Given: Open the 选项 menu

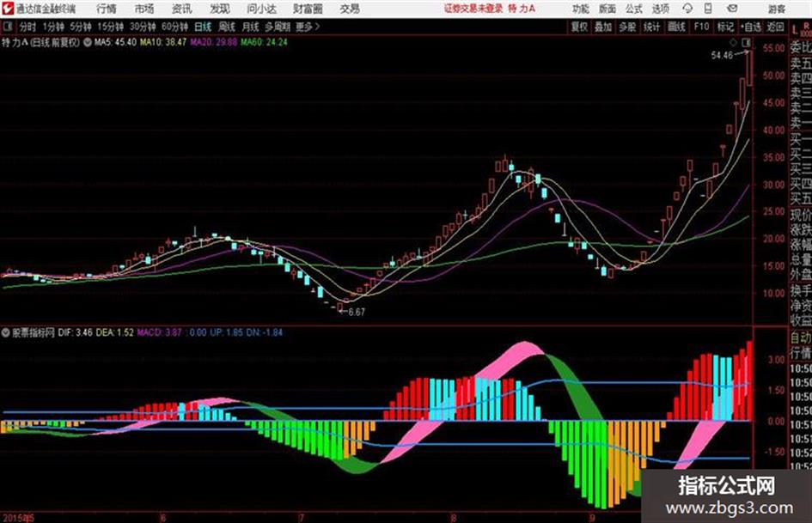Looking at the screenshot, I should click(x=660, y=9).
